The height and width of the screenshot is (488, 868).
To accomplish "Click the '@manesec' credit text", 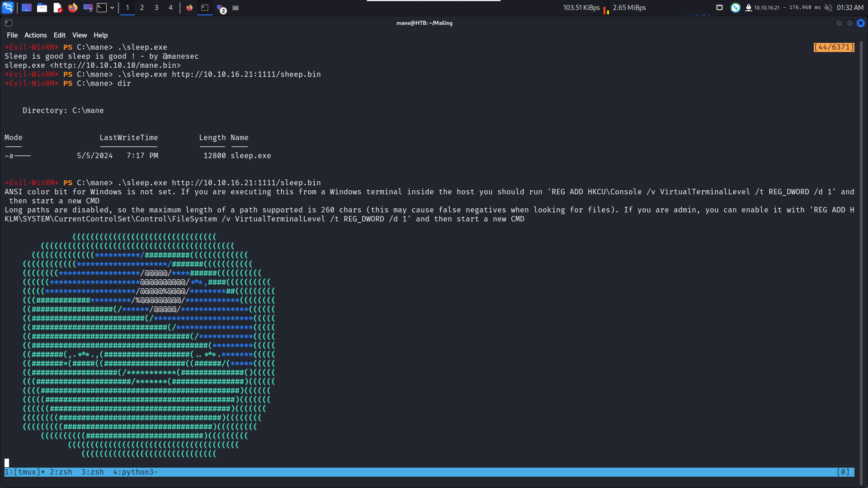I will tap(181, 56).
